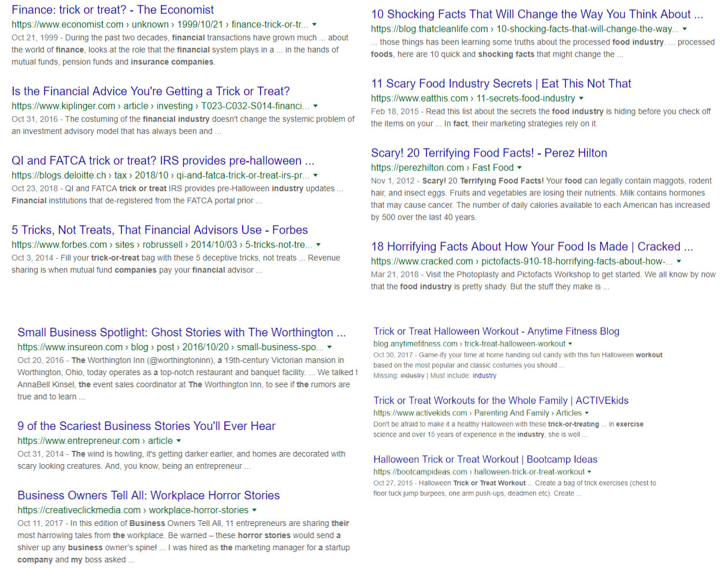The image size is (728, 578).
Task: Expand dropdown arrow beside blog.thatcleanlife.com URL
Action: point(685,29)
